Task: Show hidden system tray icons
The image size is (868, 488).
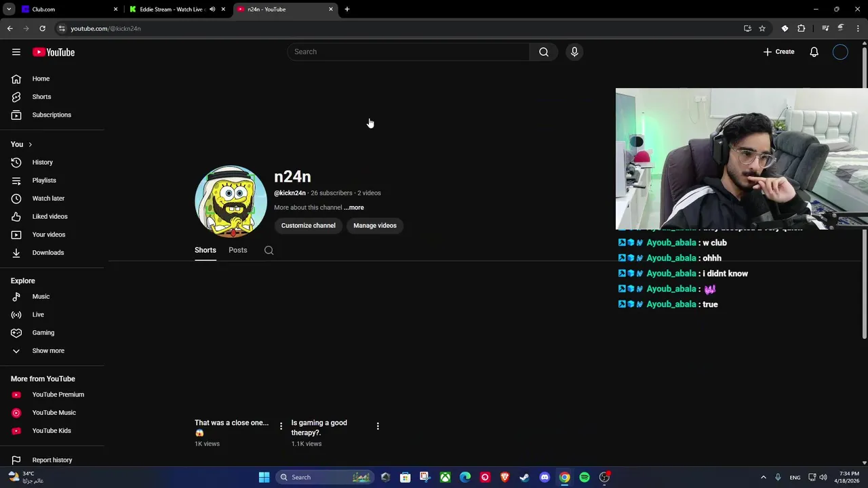Action: point(763,477)
